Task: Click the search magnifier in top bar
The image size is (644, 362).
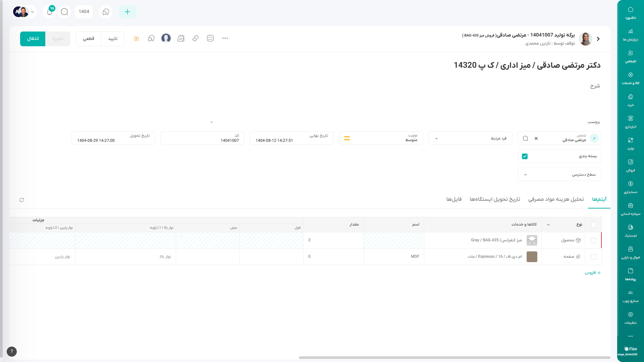Action: click(64, 12)
